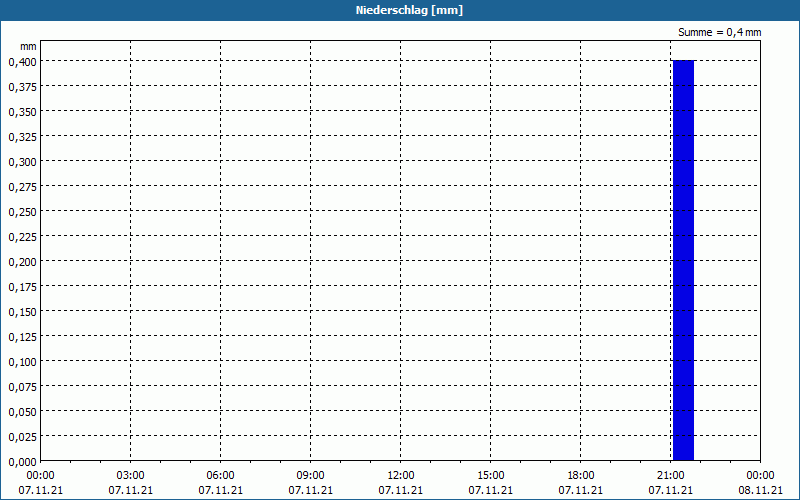The image size is (800, 500).
Task: Click y-axis value 0,375
Action: coord(22,87)
